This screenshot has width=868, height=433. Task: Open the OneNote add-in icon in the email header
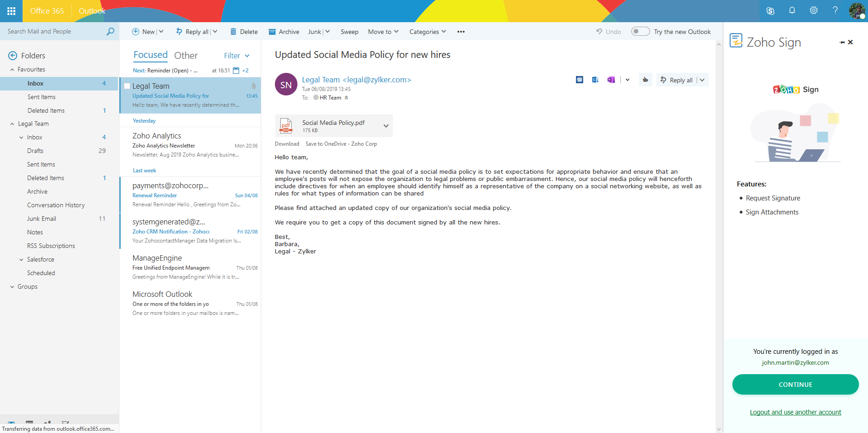tap(611, 80)
